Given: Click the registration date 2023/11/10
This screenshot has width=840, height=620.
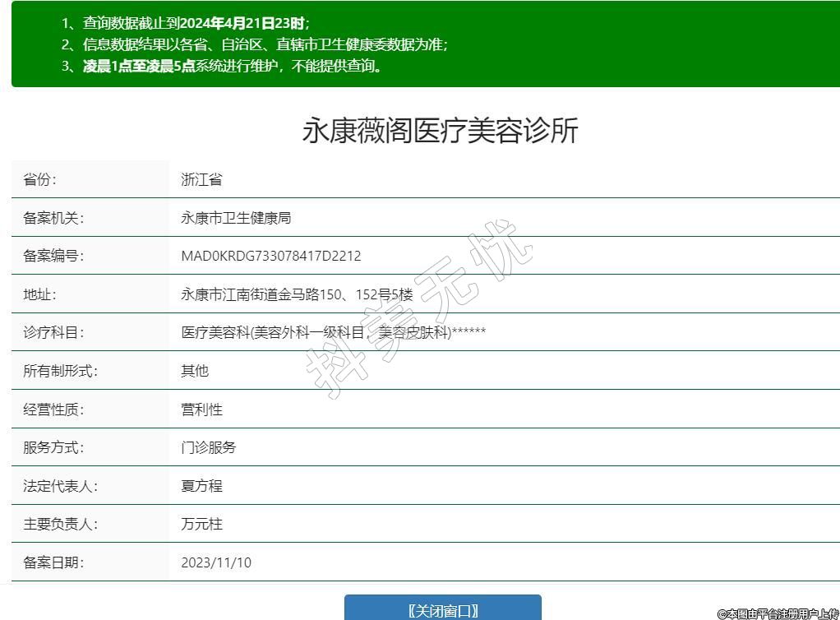Looking at the screenshot, I should [x=216, y=562].
